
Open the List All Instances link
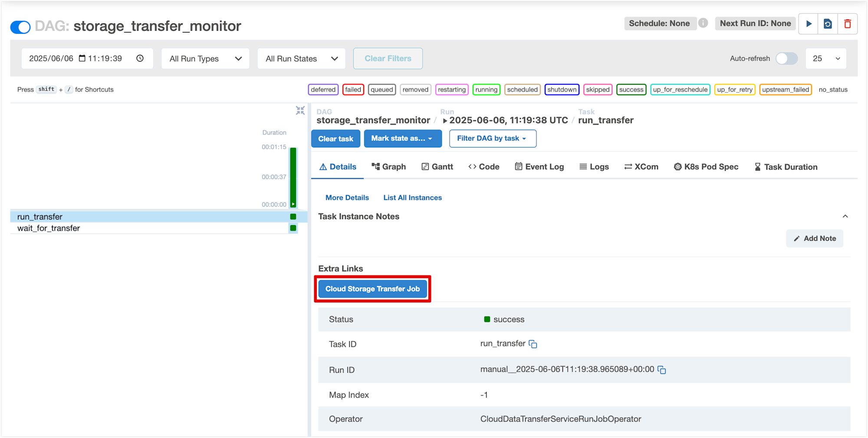point(413,198)
